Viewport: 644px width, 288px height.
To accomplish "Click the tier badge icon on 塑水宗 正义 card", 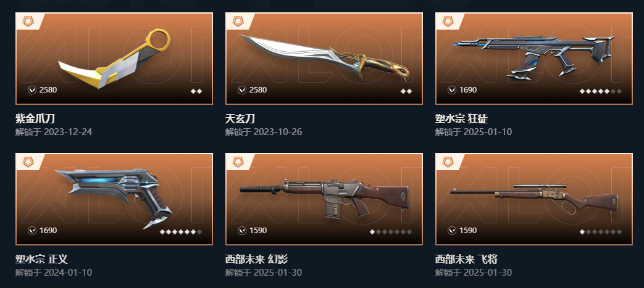I will click(x=28, y=162).
